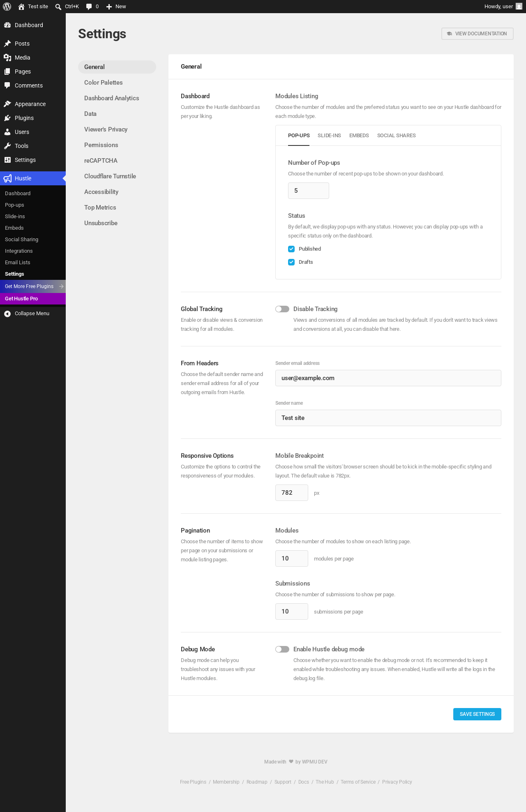This screenshot has width=526, height=812.
Task: Open Unsubscribe settings section
Action: click(x=117, y=223)
